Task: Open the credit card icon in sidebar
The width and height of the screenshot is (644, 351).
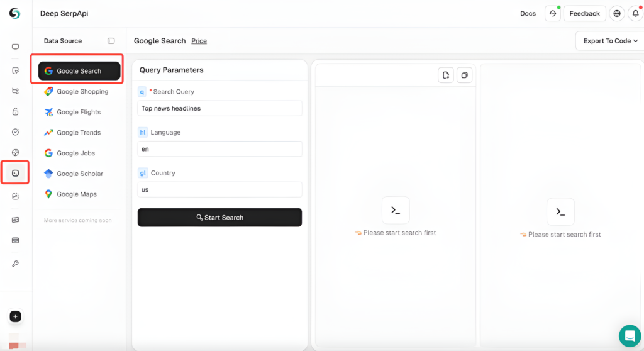Action: (x=15, y=240)
